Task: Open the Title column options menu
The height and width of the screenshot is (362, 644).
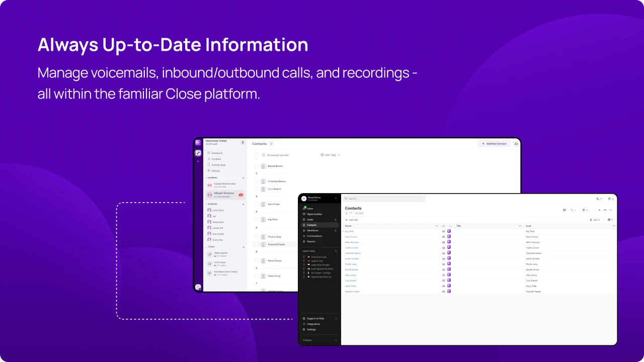Action: click(520, 226)
